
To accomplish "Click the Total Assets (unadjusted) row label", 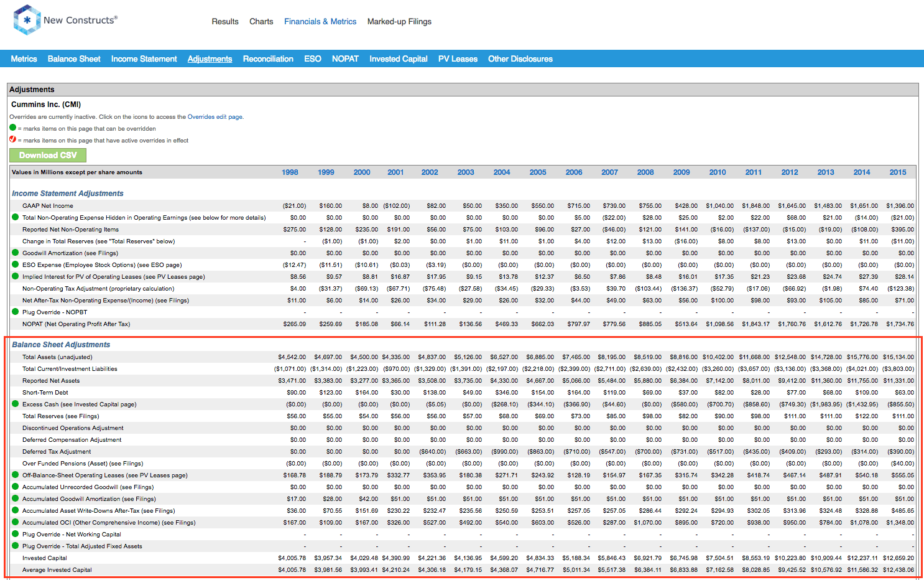I will (x=57, y=357).
